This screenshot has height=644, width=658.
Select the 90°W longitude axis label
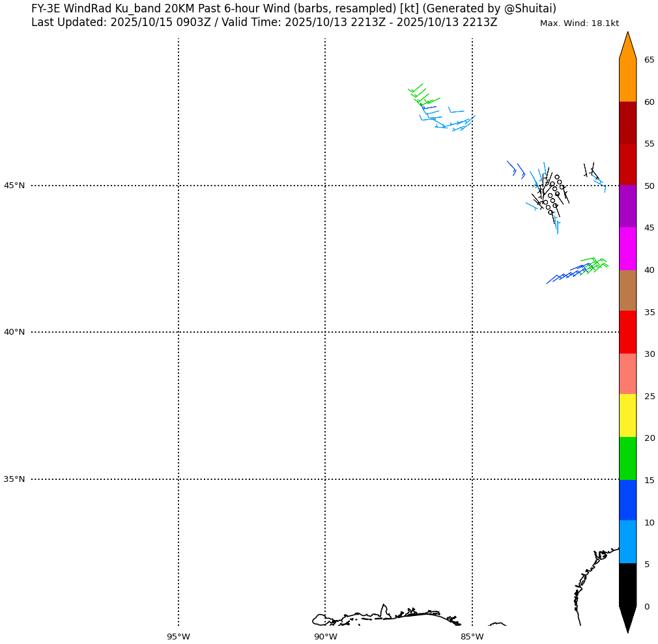pyautogui.click(x=325, y=636)
